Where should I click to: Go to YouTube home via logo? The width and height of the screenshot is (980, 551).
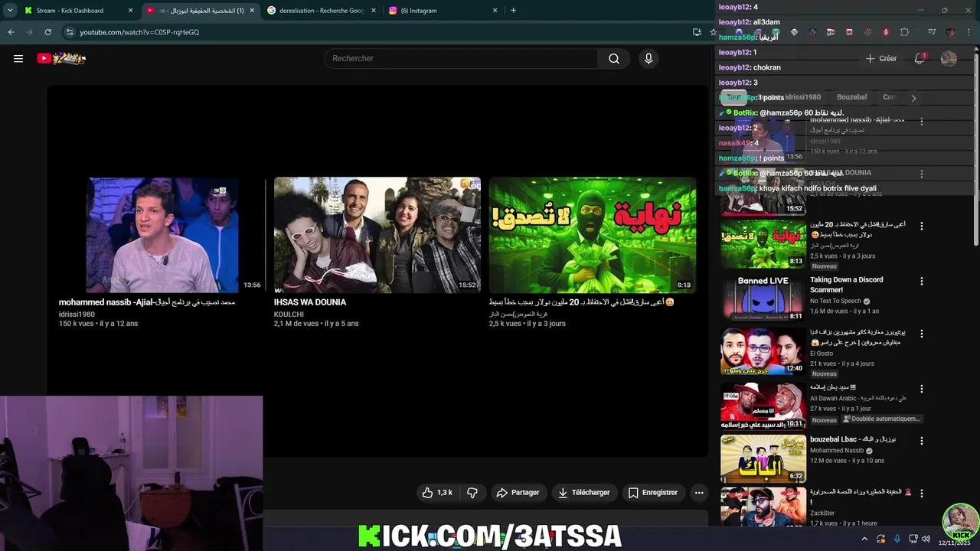click(x=61, y=58)
